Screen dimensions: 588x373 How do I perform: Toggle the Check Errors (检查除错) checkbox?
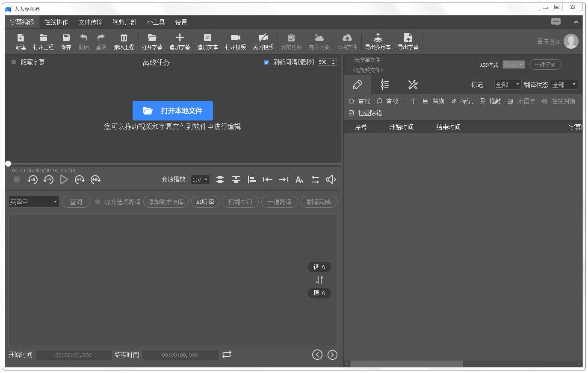click(352, 113)
